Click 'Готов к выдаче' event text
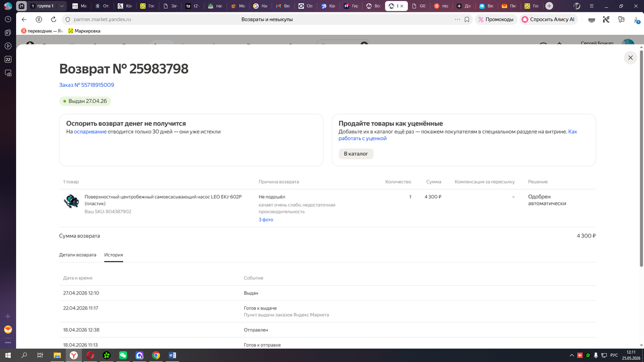 coord(260,308)
